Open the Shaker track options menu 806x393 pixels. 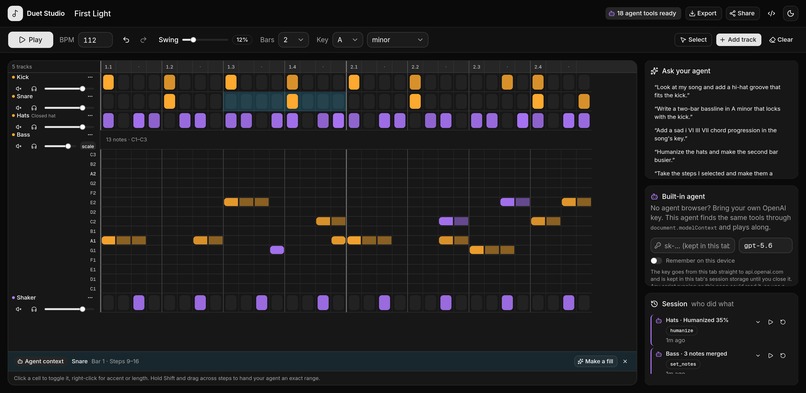[90, 297]
